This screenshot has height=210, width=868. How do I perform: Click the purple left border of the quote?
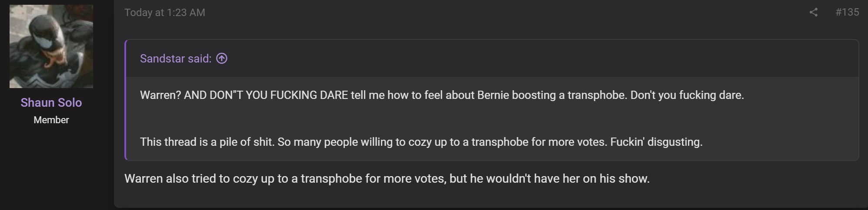coord(126,100)
